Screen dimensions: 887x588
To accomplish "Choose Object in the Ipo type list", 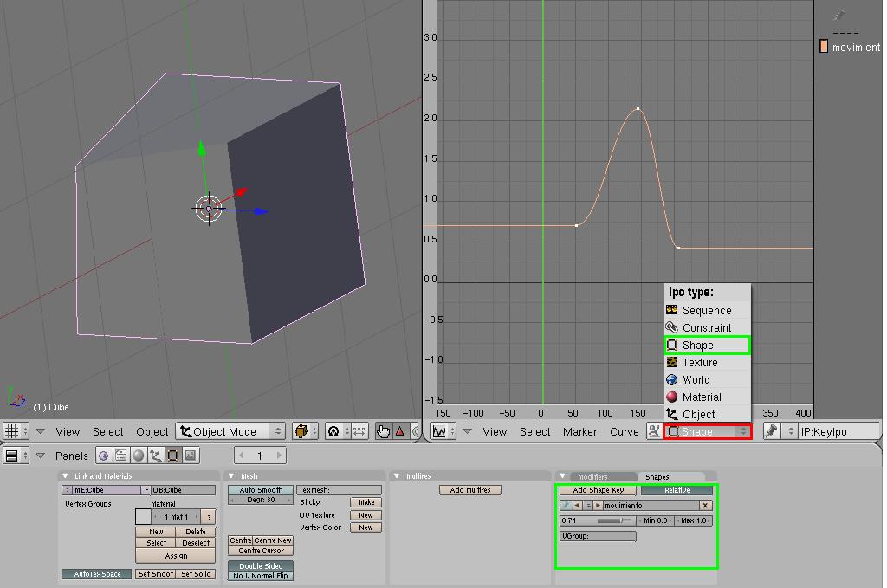I will [707, 415].
